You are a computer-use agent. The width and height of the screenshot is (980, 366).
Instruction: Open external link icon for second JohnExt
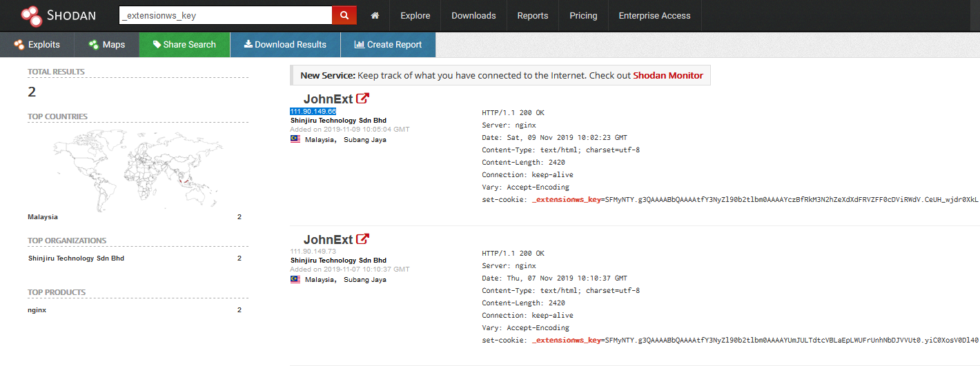coord(362,239)
